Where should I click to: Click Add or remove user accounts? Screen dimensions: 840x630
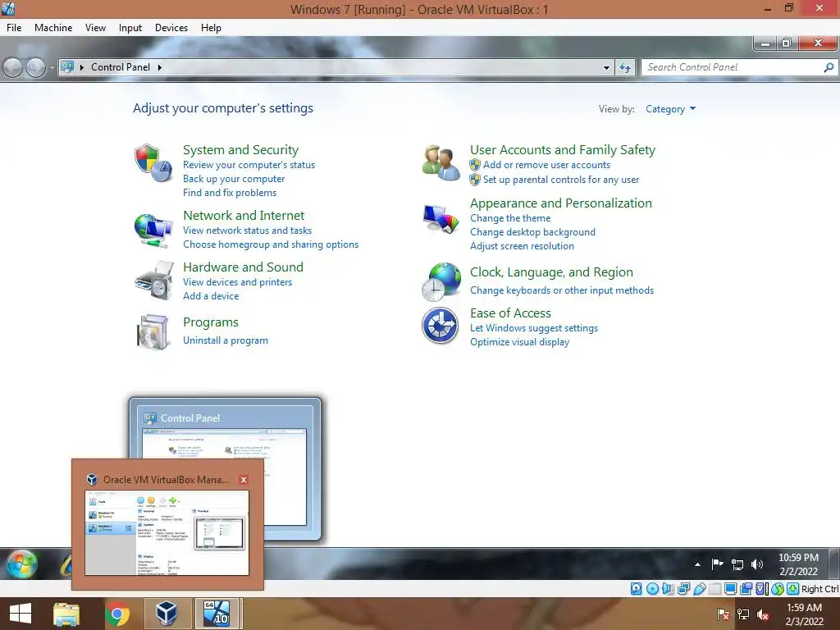(x=546, y=165)
